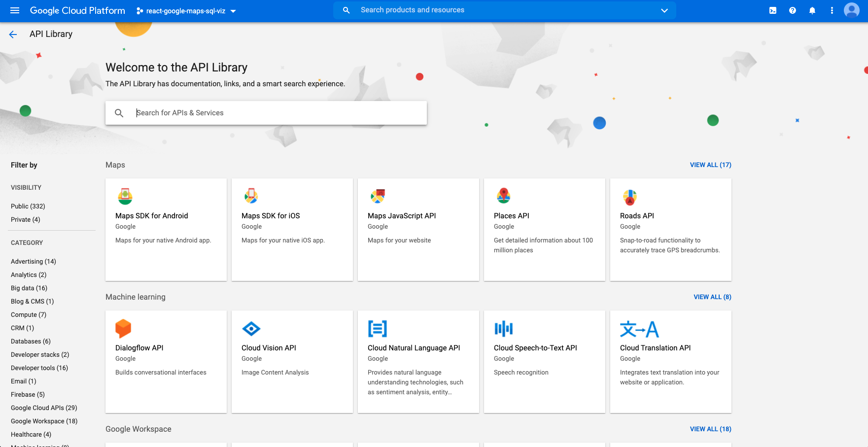Click the Roads API icon
Image resolution: width=868 pixels, height=447 pixels.
pyautogui.click(x=630, y=197)
